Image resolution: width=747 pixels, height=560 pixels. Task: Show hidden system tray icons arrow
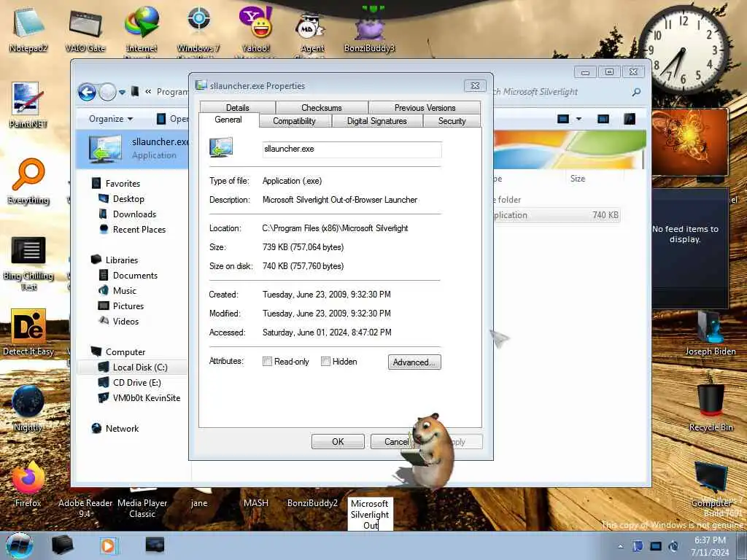click(x=620, y=546)
